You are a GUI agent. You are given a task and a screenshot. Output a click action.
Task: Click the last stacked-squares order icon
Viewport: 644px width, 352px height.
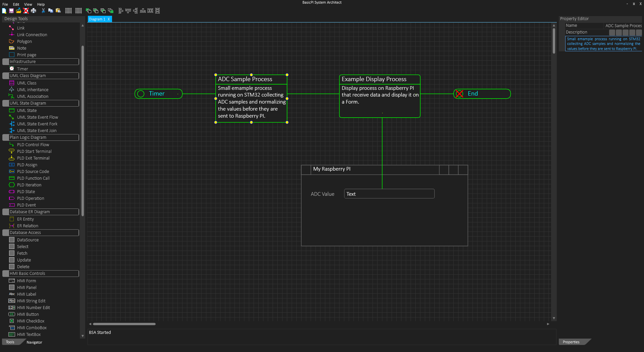tap(111, 11)
